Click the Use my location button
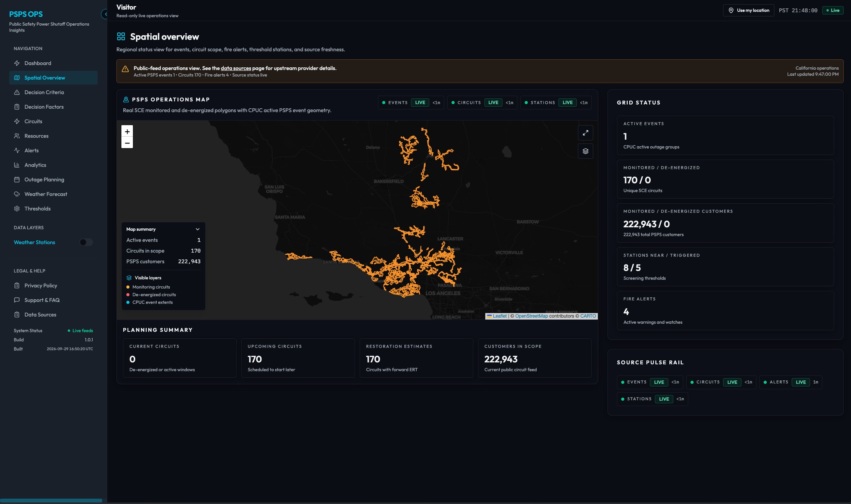Screen dimensions: 851x504 click(748, 10)
